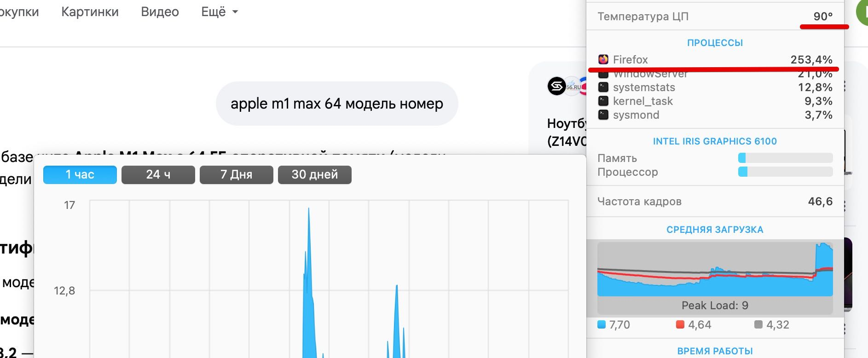Click the GPU Процессор usage bar
The image size is (868, 358).
coord(786,172)
